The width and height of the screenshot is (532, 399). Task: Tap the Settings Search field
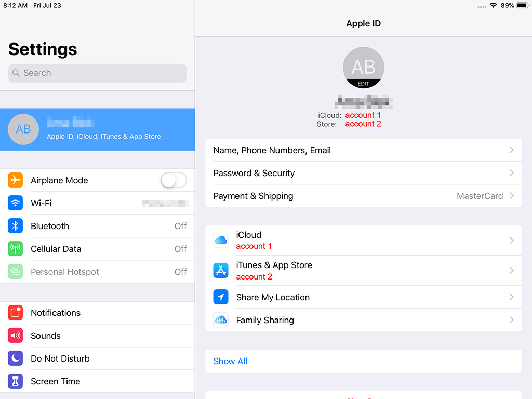tap(97, 73)
